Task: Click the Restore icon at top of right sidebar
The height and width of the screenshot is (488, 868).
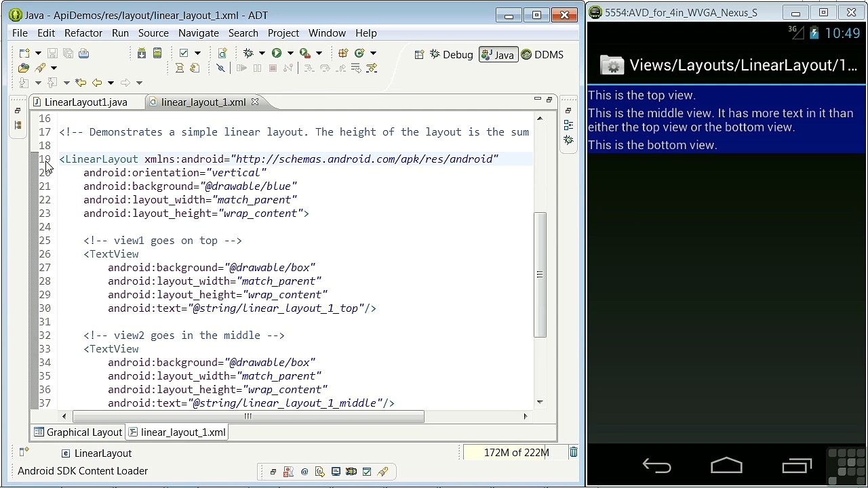Action: [568, 110]
